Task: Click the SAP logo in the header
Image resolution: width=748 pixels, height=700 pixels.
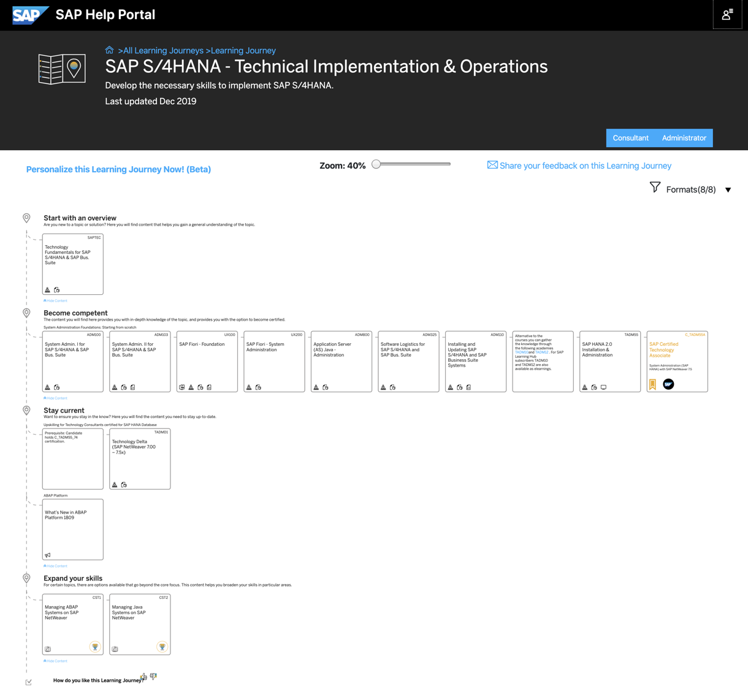Action: [x=30, y=15]
